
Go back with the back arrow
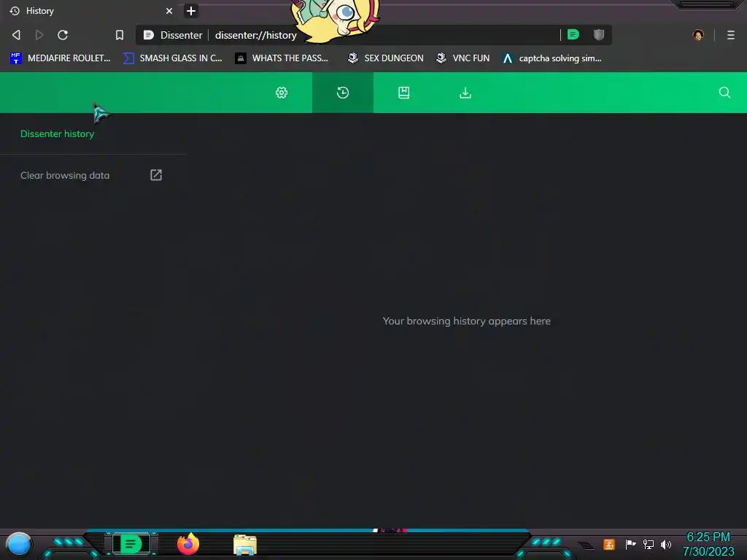16,35
